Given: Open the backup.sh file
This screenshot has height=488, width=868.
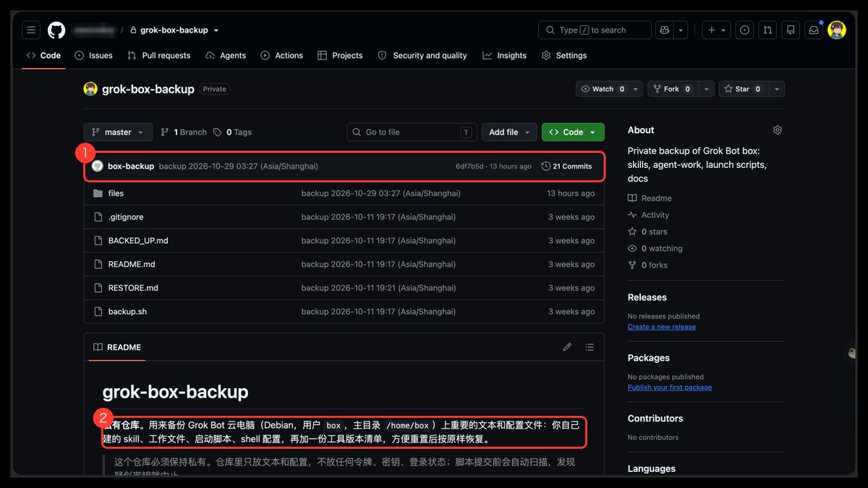Looking at the screenshot, I should [127, 312].
